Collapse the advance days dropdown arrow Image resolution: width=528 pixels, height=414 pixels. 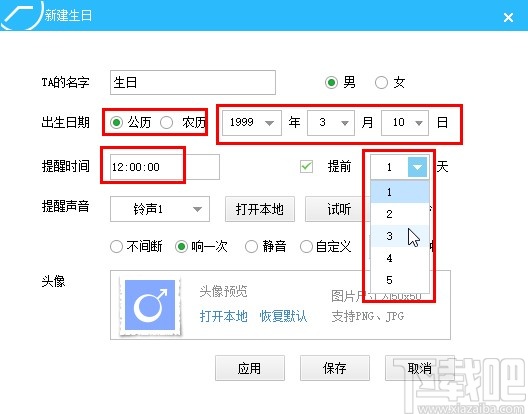coord(417,167)
